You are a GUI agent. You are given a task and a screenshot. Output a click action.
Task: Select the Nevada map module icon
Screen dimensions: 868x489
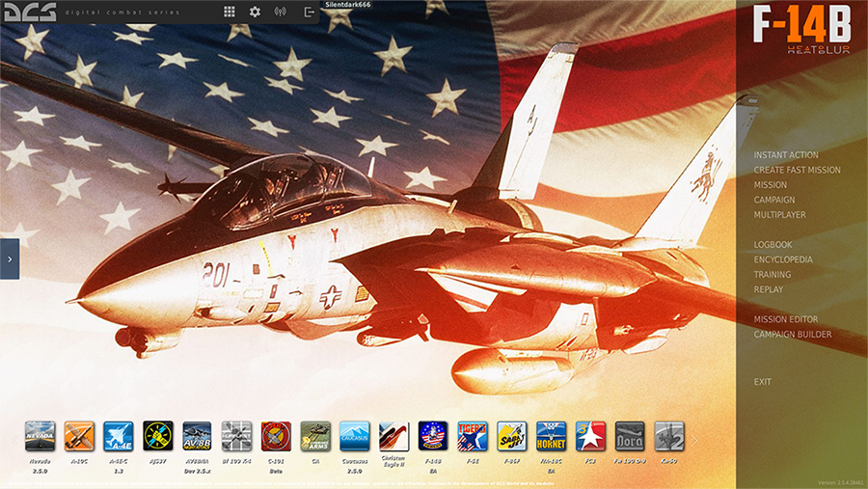(40, 436)
